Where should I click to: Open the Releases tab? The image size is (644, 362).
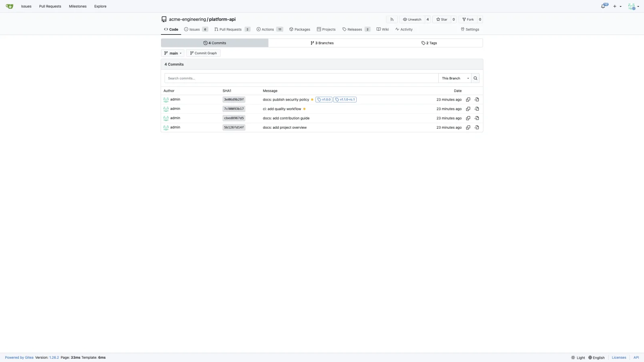[356, 29]
